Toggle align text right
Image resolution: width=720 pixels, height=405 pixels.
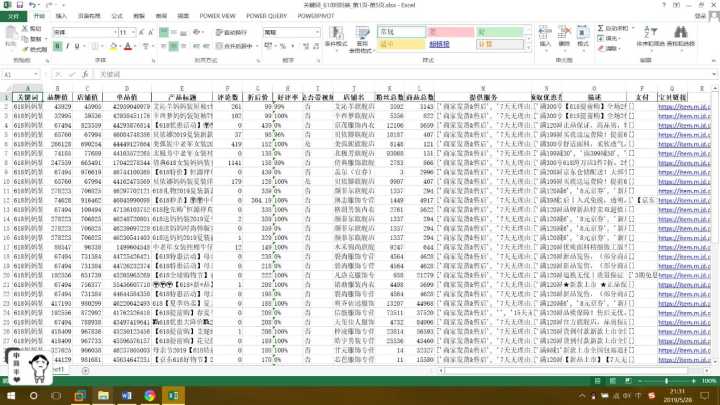tap(184, 46)
